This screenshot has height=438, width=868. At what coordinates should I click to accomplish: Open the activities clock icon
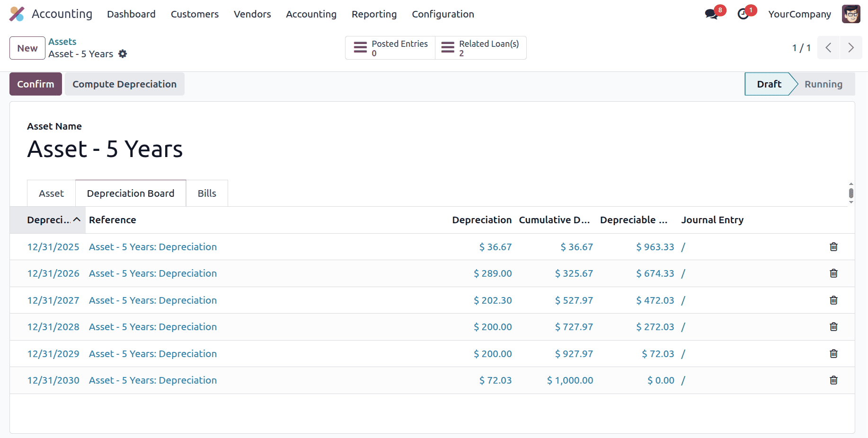tap(744, 14)
